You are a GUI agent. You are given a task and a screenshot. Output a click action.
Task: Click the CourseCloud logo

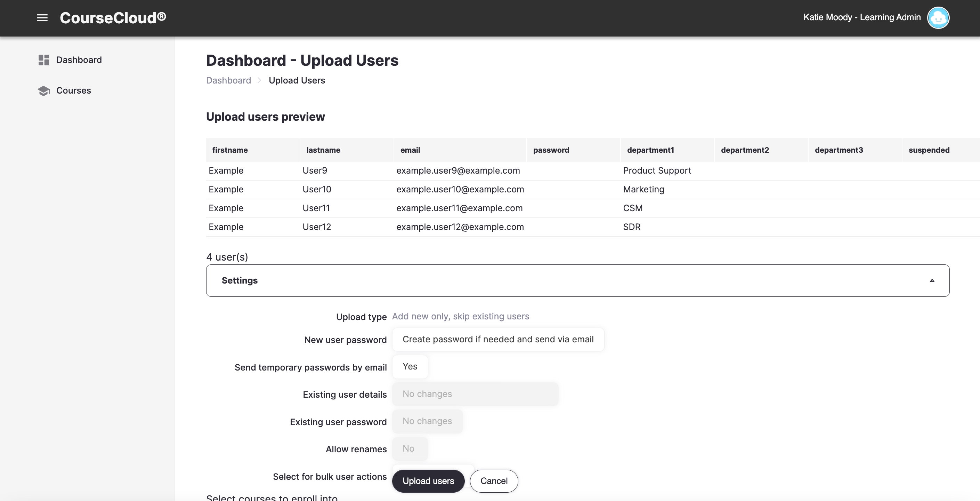click(113, 17)
